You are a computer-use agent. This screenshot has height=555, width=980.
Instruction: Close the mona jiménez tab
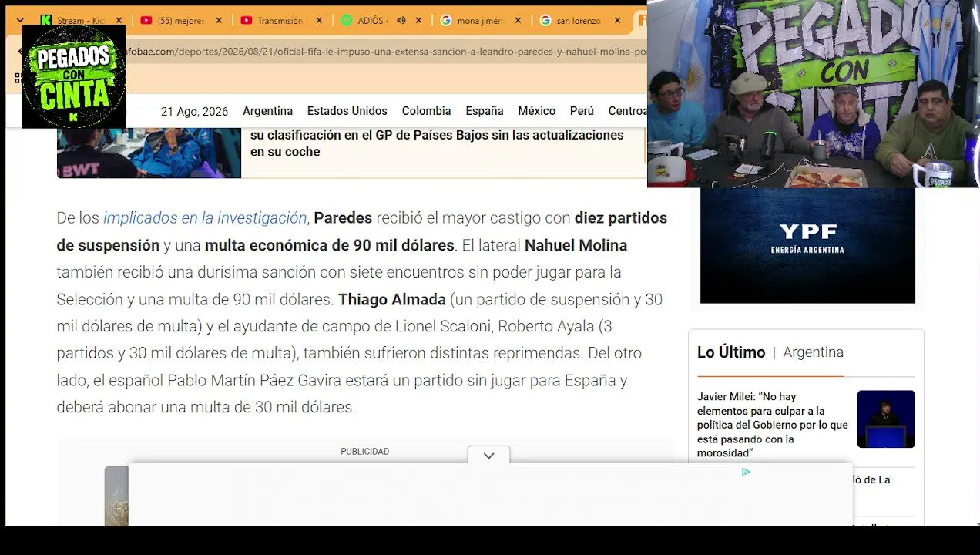tap(518, 21)
